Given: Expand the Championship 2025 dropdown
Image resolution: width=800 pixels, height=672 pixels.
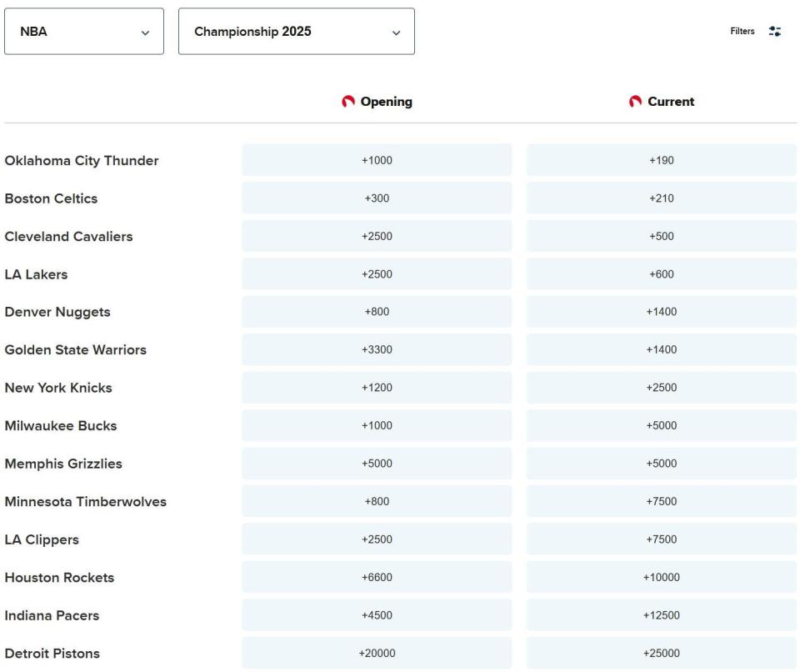Looking at the screenshot, I should click(297, 32).
